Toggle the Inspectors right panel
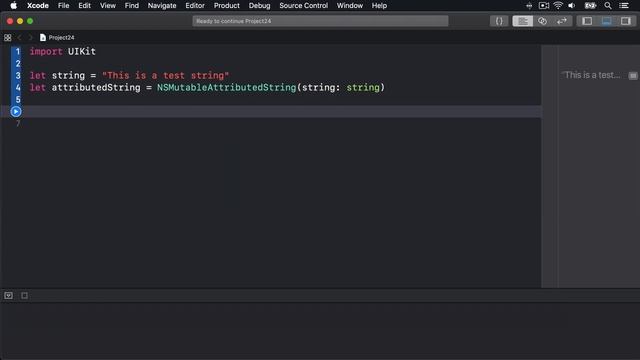Image resolution: width=640 pixels, height=360 pixels. click(x=625, y=21)
